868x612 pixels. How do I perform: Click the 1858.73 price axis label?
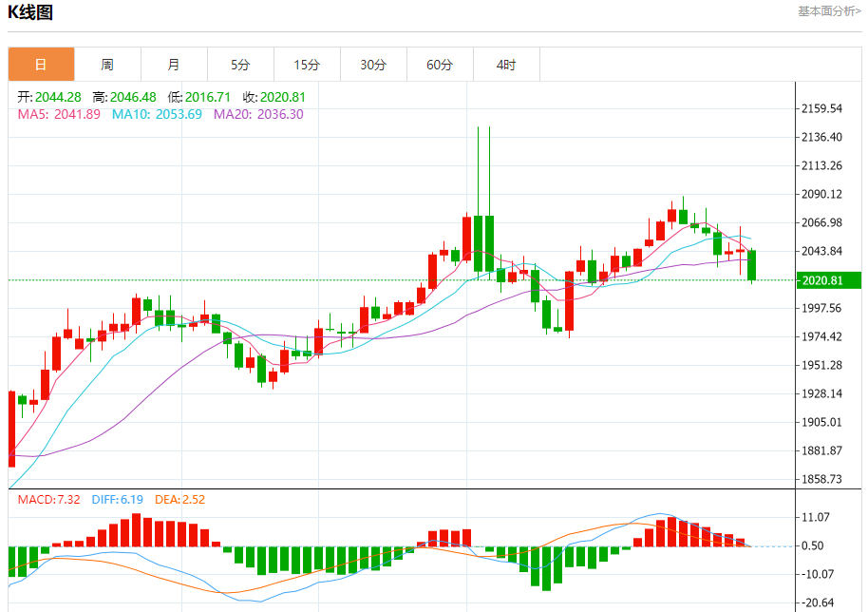point(822,479)
